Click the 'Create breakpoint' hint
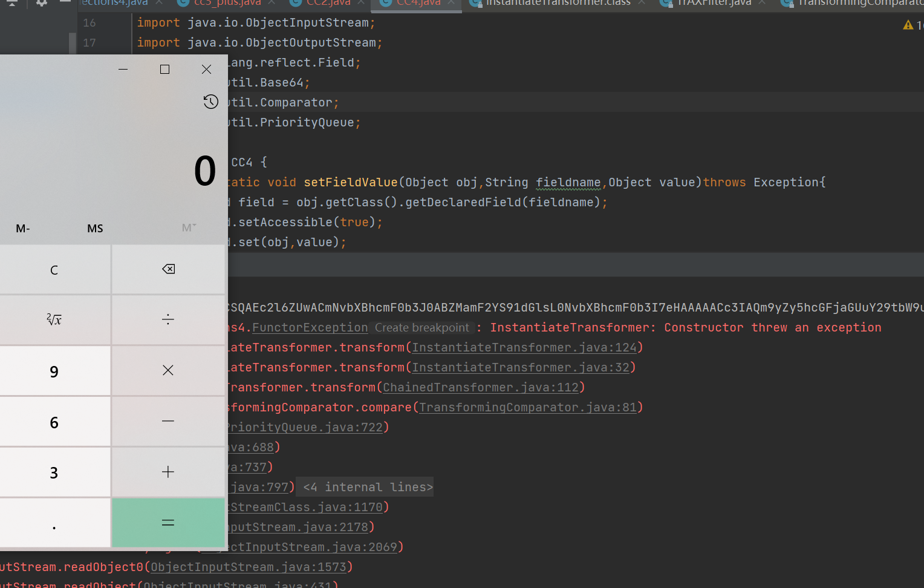Image resolution: width=924 pixels, height=588 pixels. 422,327
